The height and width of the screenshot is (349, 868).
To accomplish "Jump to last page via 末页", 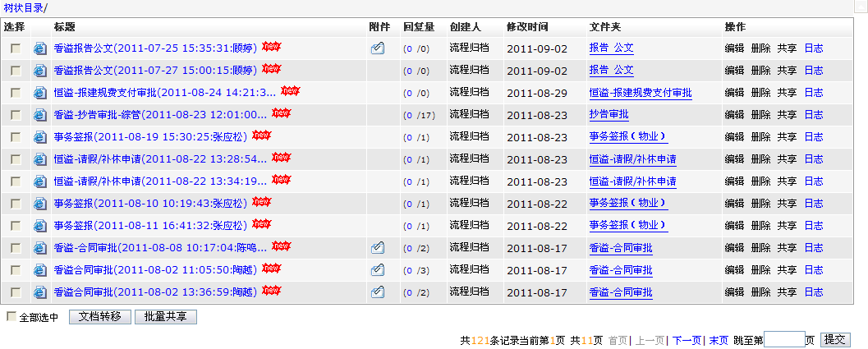I will click(719, 340).
